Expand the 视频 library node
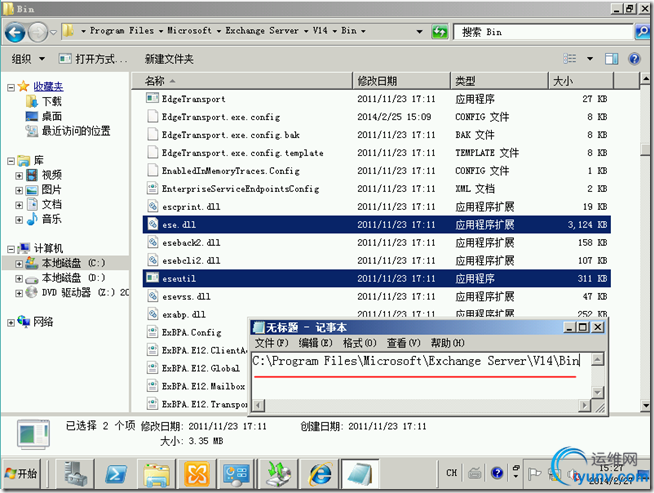Viewport: 654px width, 493px height. coord(19,176)
